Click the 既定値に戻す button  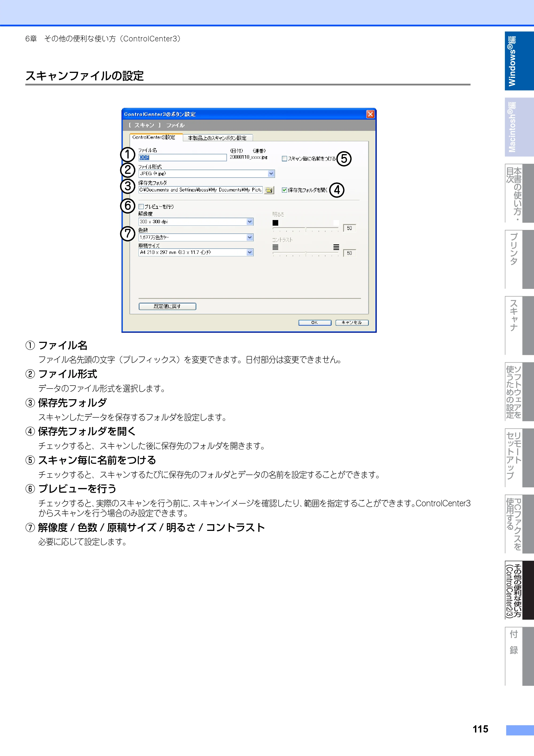(167, 306)
